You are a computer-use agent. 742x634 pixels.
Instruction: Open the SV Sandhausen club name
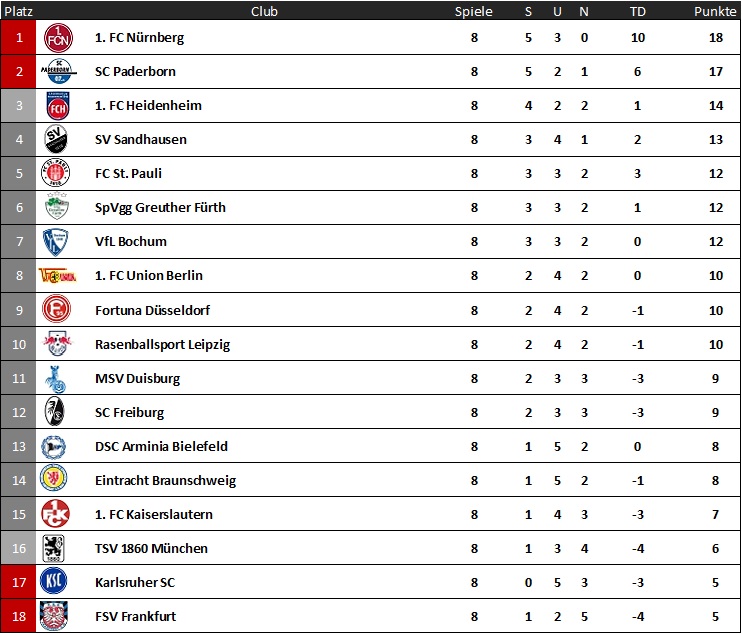point(141,140)
